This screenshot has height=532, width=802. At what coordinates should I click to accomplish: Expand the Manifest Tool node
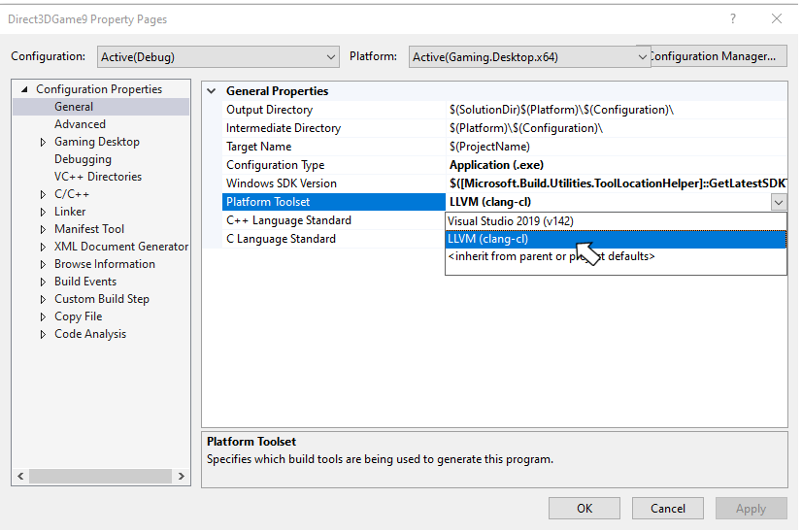tap(43, 229)
